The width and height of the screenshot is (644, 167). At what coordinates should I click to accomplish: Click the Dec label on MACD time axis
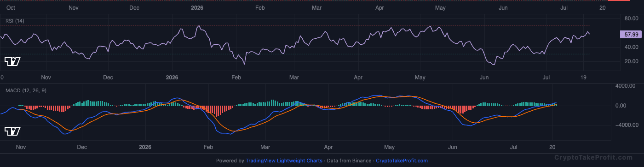coord(82,147)
